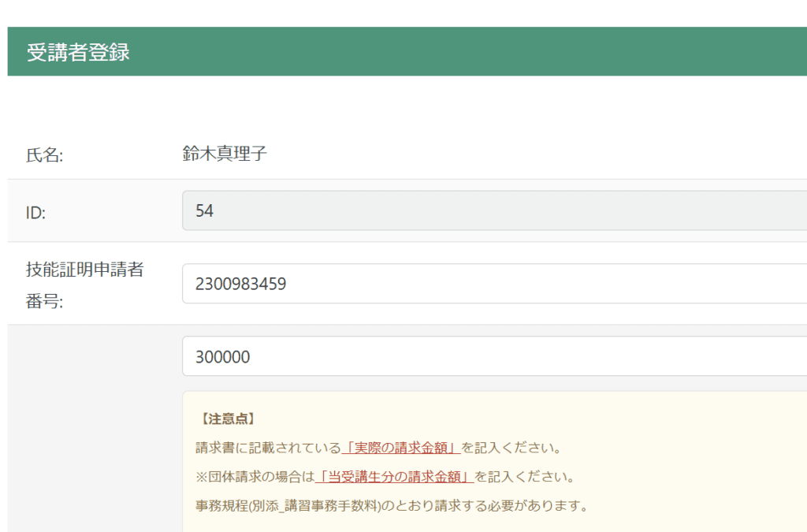Open the 「実際の請求金額」 underlined link
Screen dimensions: 807x532
[401, 448]
